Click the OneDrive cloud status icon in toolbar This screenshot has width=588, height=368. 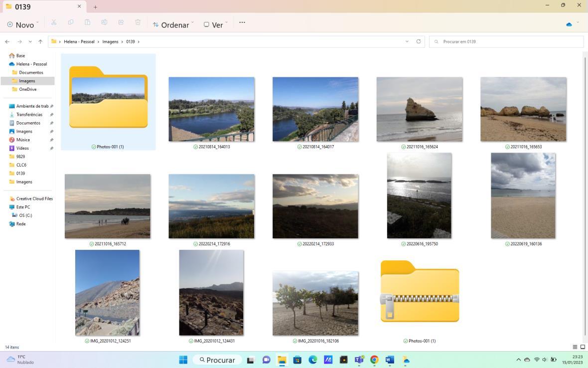(x=569, y=24)
